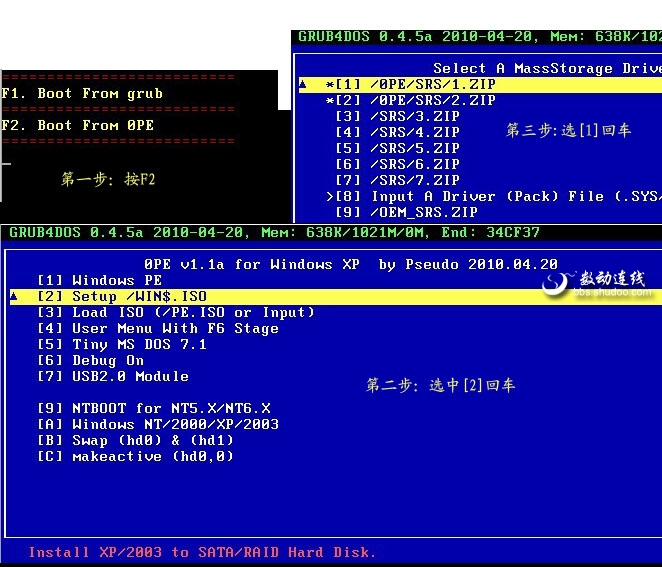The image size is (662, 567).
Task: Select [A] Windows NT/2000/XP/2003 entry
Action: [158, 424]
